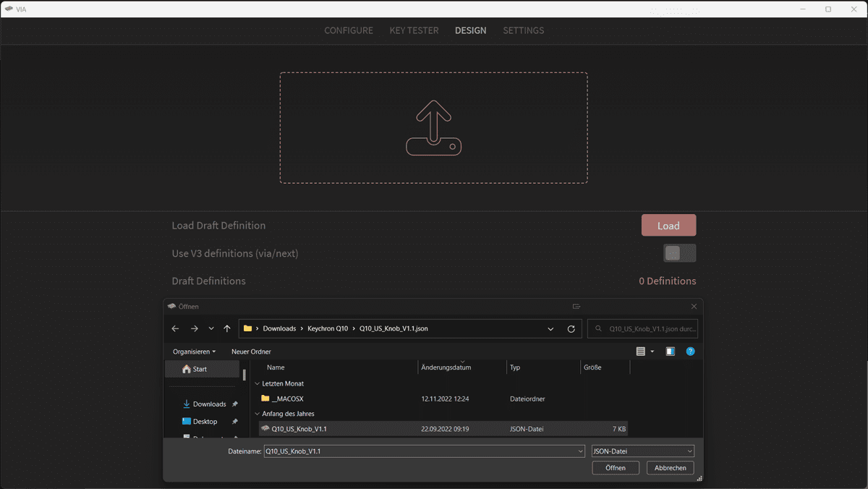This screenshot has width=868, height=489.
Task: Open recent locations dropdown chevron
Action: [x=211, y=329]
